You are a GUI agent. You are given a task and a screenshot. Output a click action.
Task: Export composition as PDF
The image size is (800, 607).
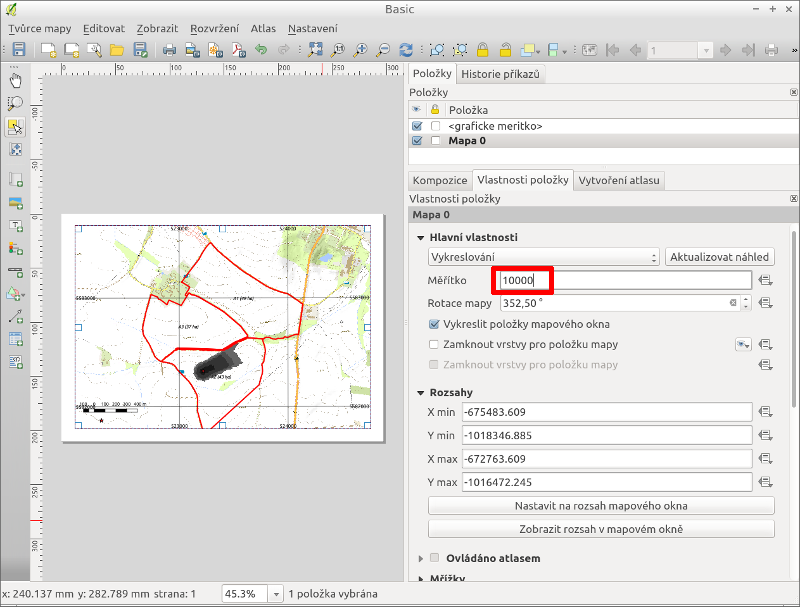tap(238, 49)
